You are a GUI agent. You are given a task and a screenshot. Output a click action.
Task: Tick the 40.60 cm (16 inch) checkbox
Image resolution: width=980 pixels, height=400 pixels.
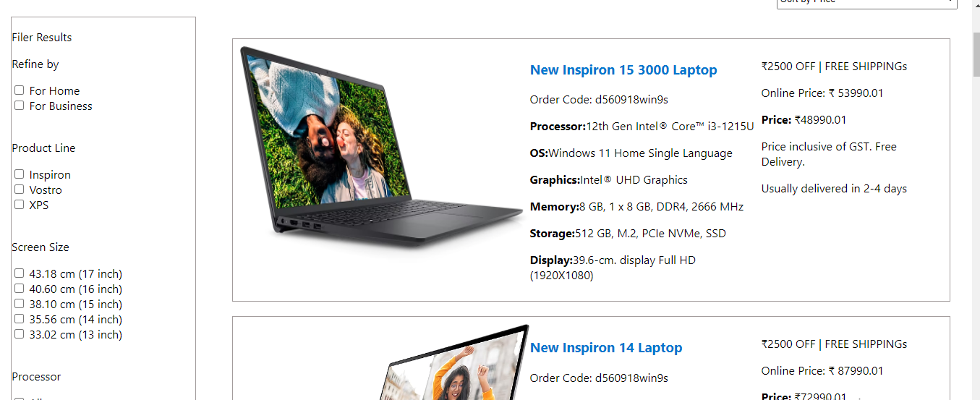coord(20,289)
